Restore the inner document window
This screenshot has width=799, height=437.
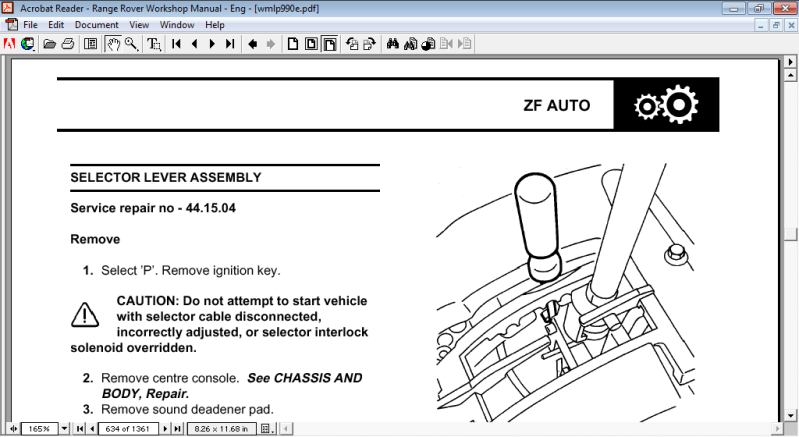[x=776, y=25]
